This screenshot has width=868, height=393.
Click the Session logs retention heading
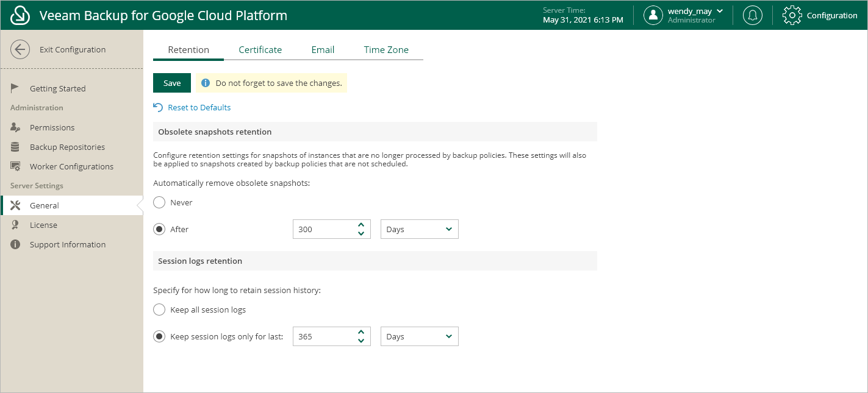click(x=200, y=261)
